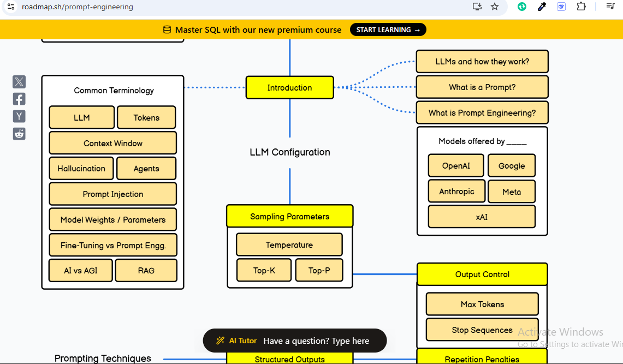623x364 pixels.
Task: Select the OpenAI models node
Action: (x=456, y=165)
